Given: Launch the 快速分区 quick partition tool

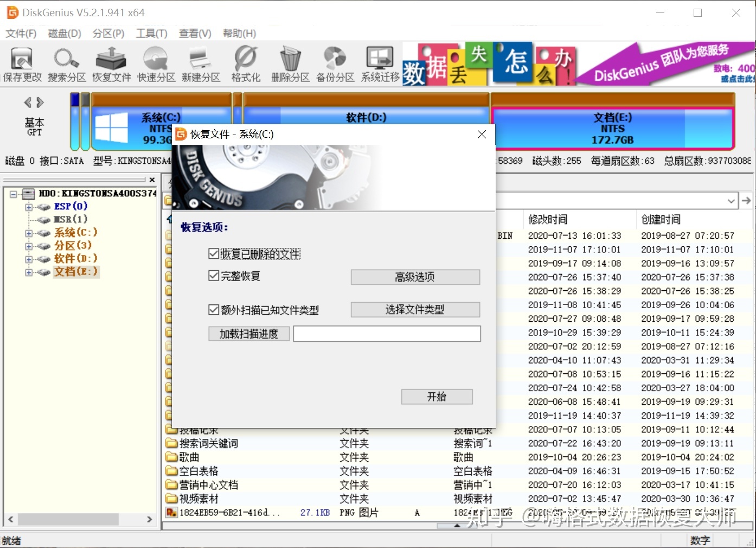Looking at the screenshot, I should (x=156, y=63).
